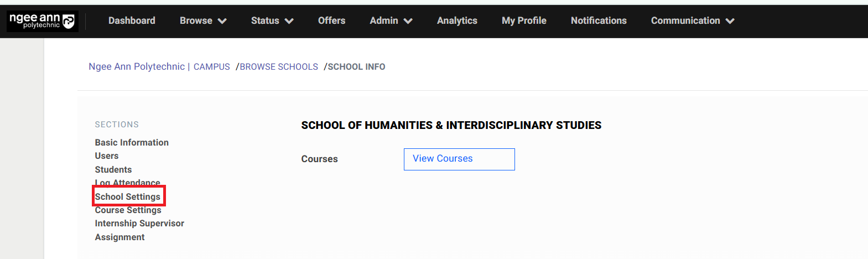Image resolution: width=868 pixels, height=259 pixels.
Task: Go to the Offers page
Action: (331, 20)
